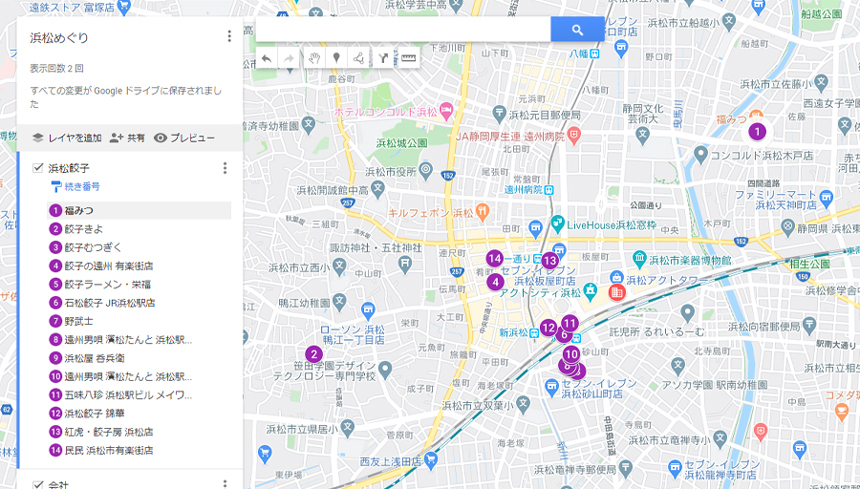Toggle the 合計 layer checkbox
Screen dimensions: 860x489
point(38,485)
